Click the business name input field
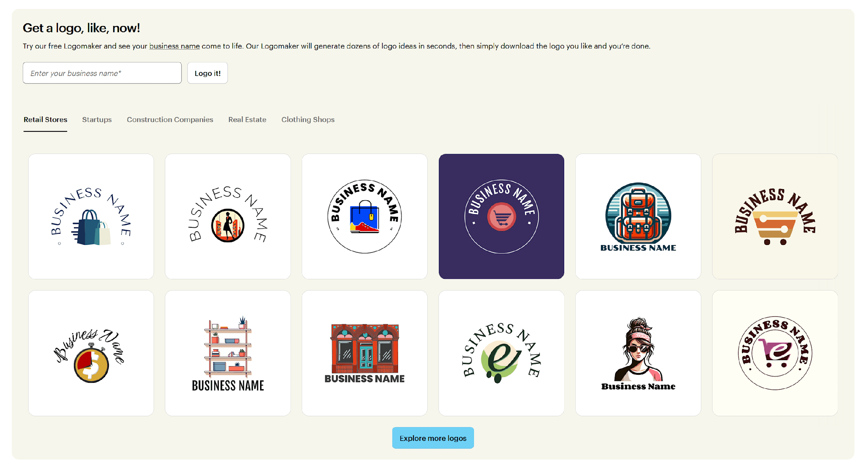Screen dimensions: 868x472 tap(102, 73)
